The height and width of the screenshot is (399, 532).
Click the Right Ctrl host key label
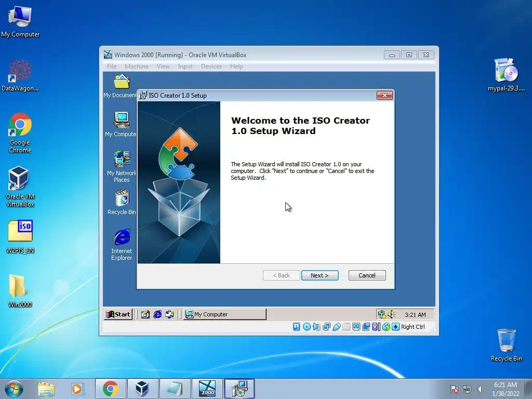[413, 327]
